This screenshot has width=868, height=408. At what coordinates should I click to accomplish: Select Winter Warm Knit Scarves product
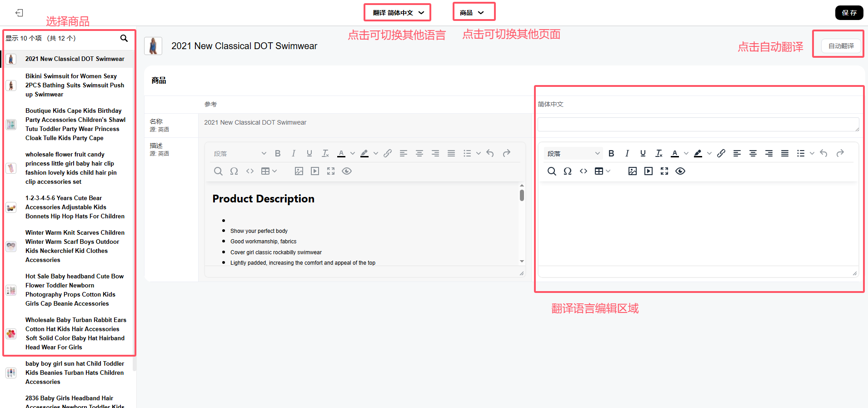coord(75,246)
